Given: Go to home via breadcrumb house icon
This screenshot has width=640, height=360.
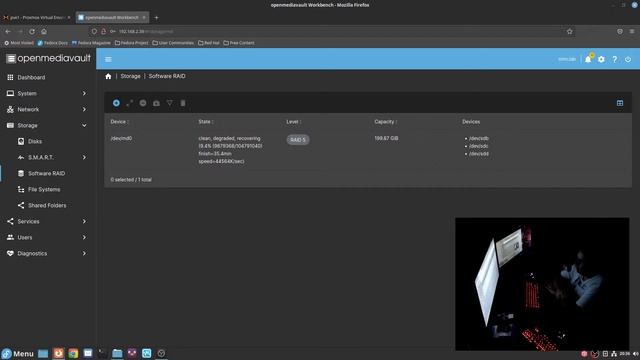Looking at the screenshot, I should [x=108, y=76].
